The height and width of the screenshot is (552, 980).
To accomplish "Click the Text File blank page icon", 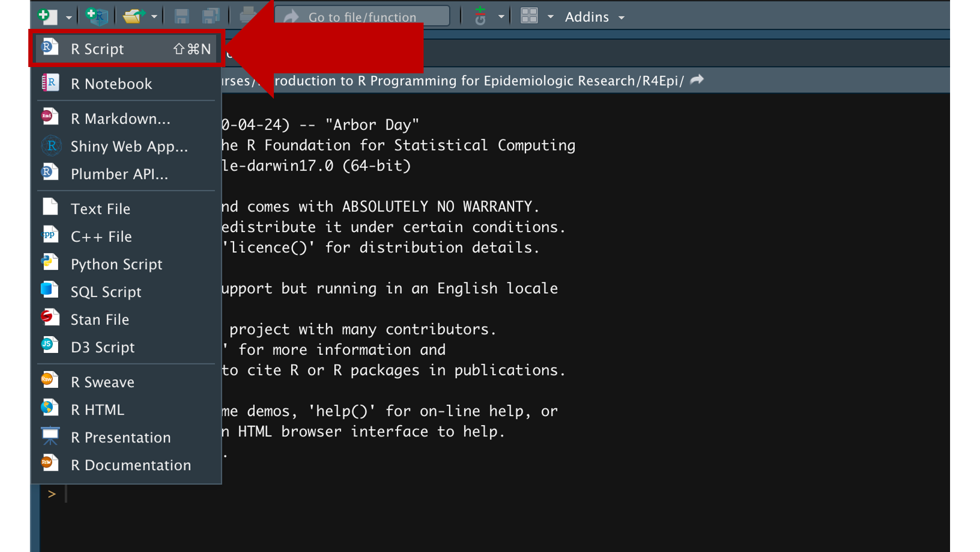I will 50,207.
